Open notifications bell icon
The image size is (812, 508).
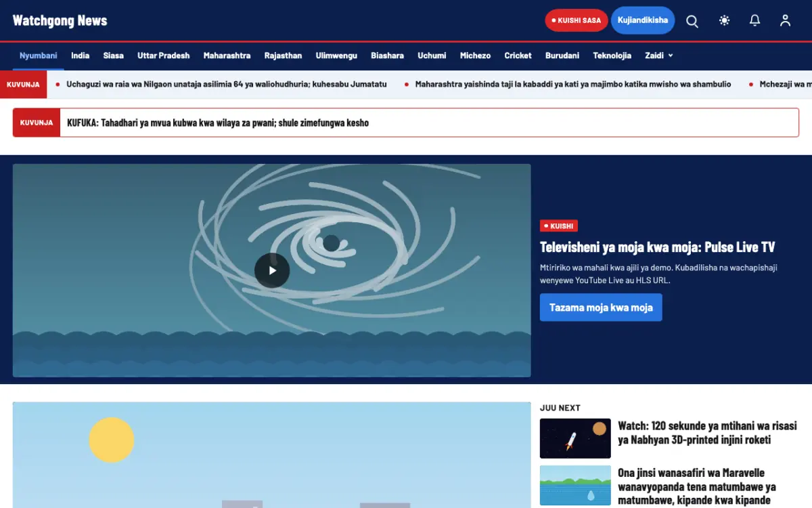coord(755,21)
